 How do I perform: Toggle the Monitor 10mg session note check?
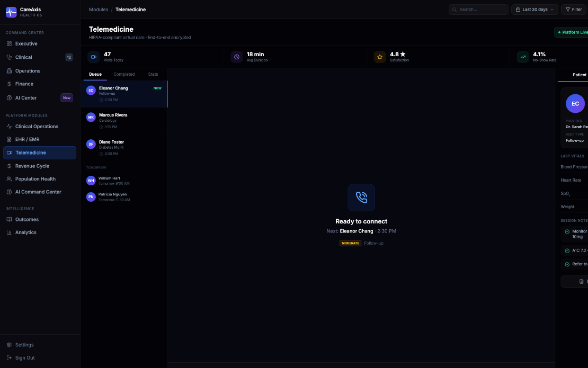point(567,231)
